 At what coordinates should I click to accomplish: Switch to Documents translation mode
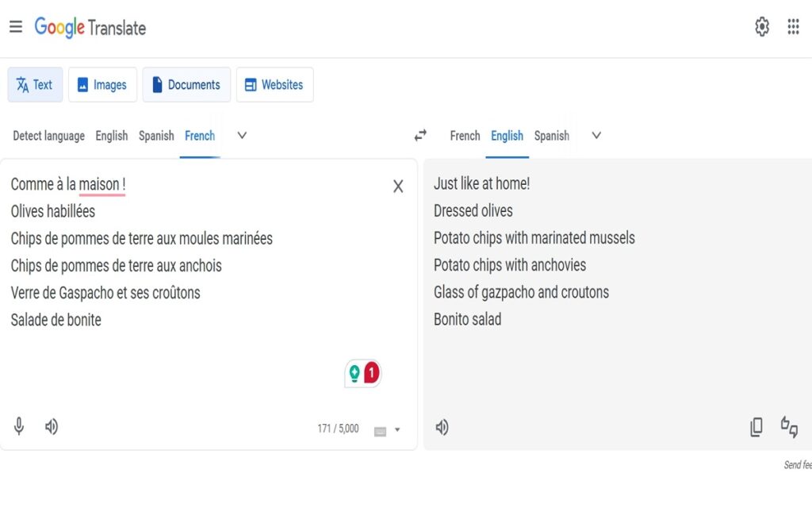pos(186,85)
